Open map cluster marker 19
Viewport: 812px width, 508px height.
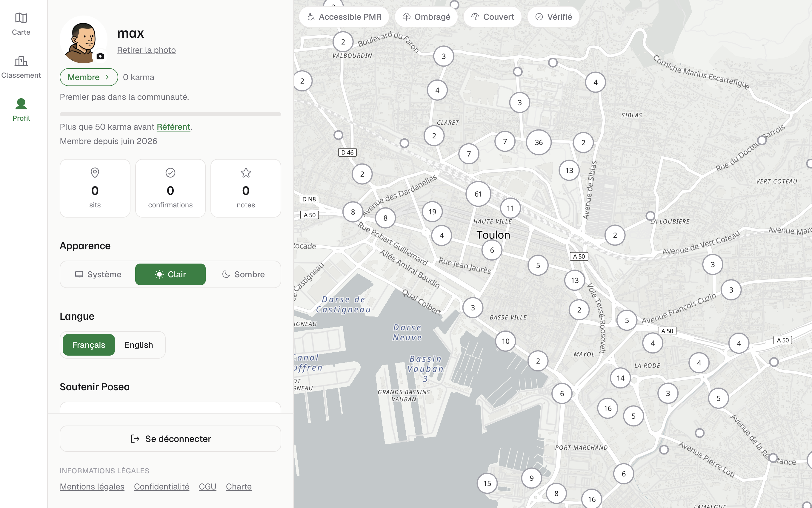[432, 212]
